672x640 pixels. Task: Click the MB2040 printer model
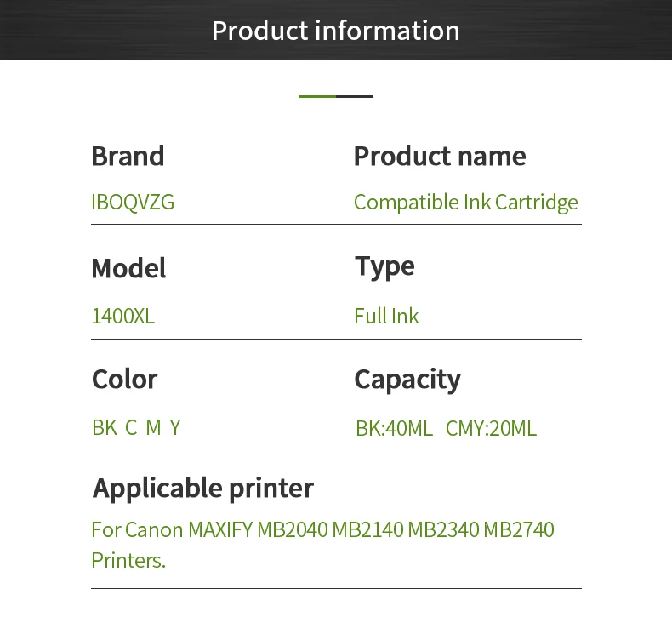[293, 529]
